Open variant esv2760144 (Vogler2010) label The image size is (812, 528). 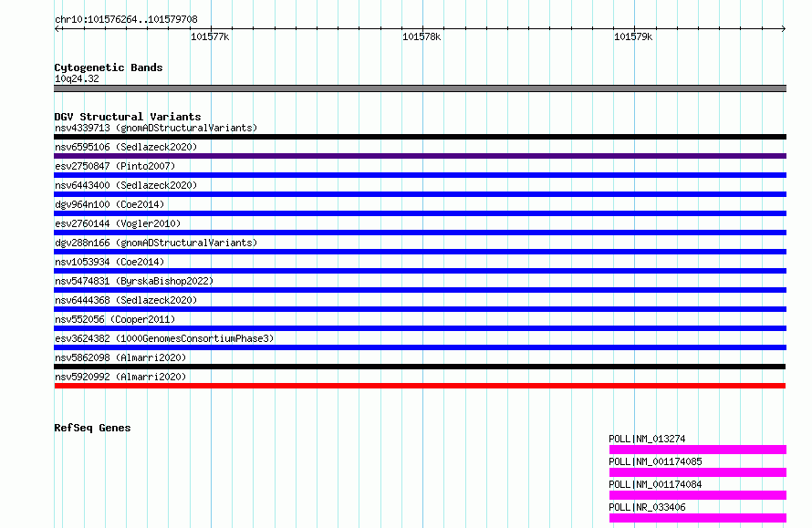(118, 223)
